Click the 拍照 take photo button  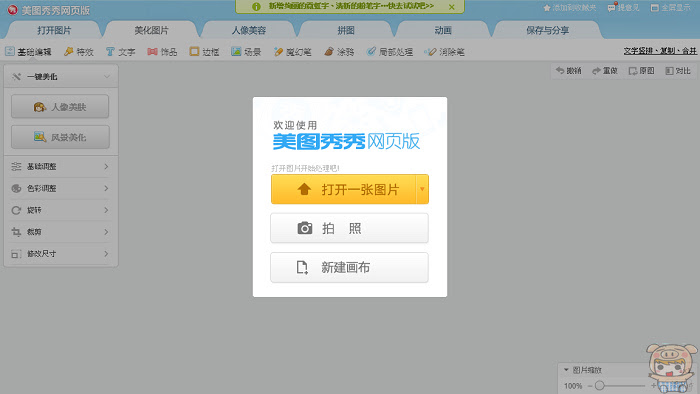click(350, 228)
